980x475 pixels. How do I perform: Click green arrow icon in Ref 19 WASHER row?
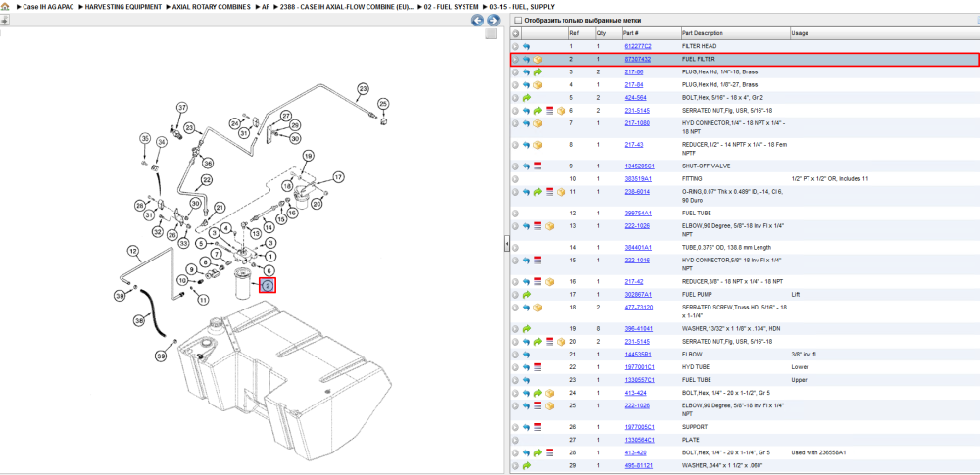click(526, 329)
